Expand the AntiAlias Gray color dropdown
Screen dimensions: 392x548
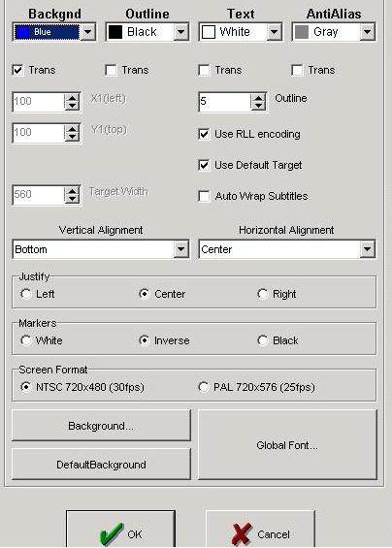click(x=367, y=32)
